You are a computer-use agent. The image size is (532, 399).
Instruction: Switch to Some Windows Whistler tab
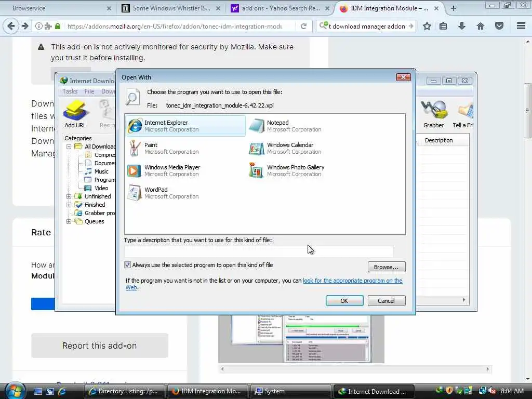tap(171, 8)
